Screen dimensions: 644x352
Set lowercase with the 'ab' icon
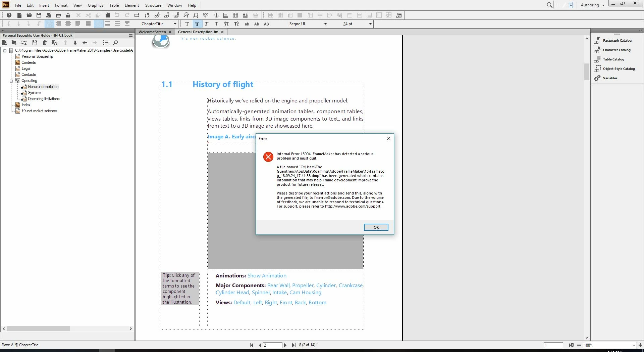[x=247, y=24]
